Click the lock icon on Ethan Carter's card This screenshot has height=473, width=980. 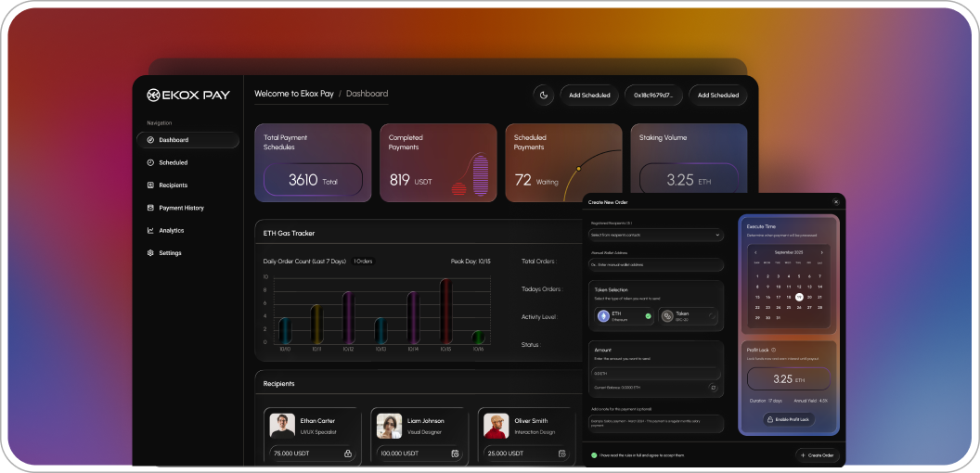coord(348,454)
